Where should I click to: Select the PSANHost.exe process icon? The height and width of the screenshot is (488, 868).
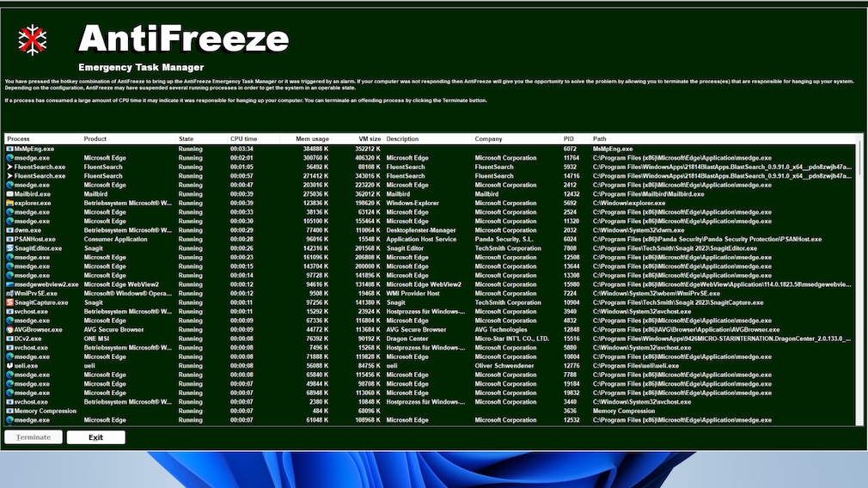point(9,239)
